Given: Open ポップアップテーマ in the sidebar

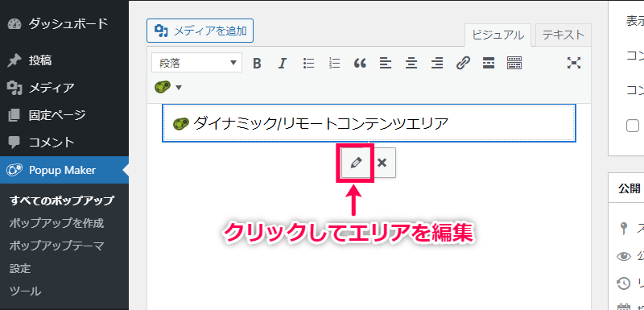Looking at the screenshot, I should click(56, 246).
